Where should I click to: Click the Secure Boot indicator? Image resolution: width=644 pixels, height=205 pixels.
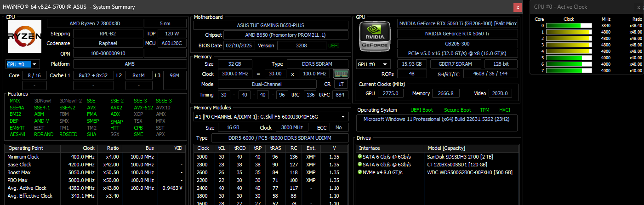457,110
